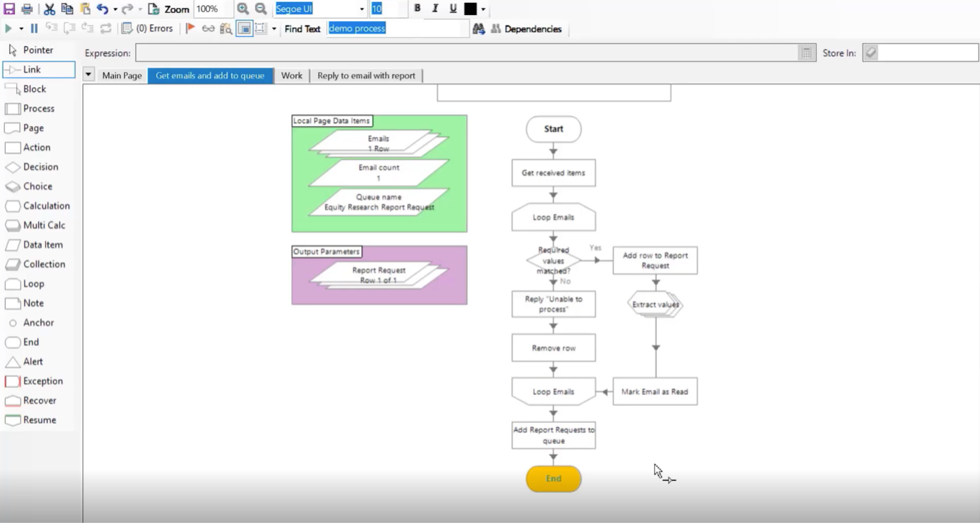Run the process with the Go play icon
This screenshot has width=980, height=525.
click(8, 29)
